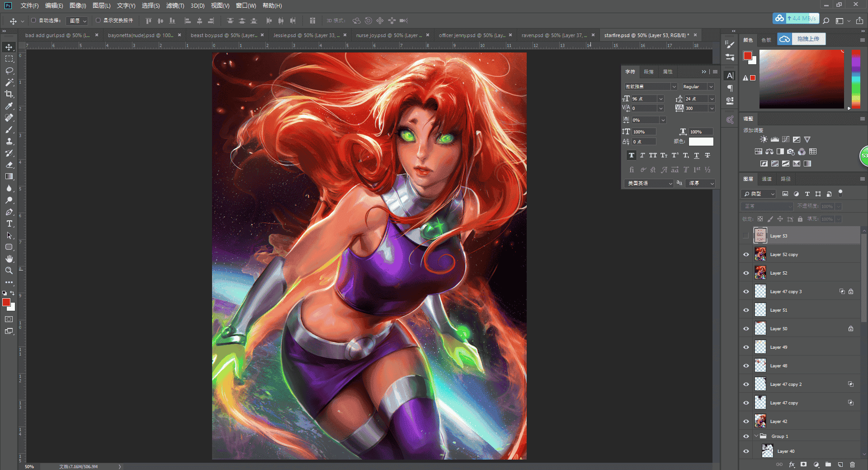Click the white text color swatch
The height and width of the screenshot is (470, 868).
click(x=701, y=142)
